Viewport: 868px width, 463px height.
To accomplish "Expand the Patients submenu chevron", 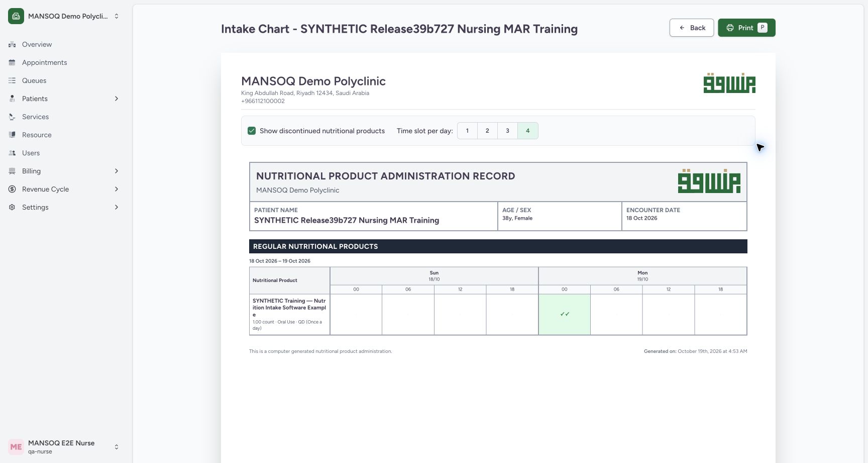I will click(117, 99).
